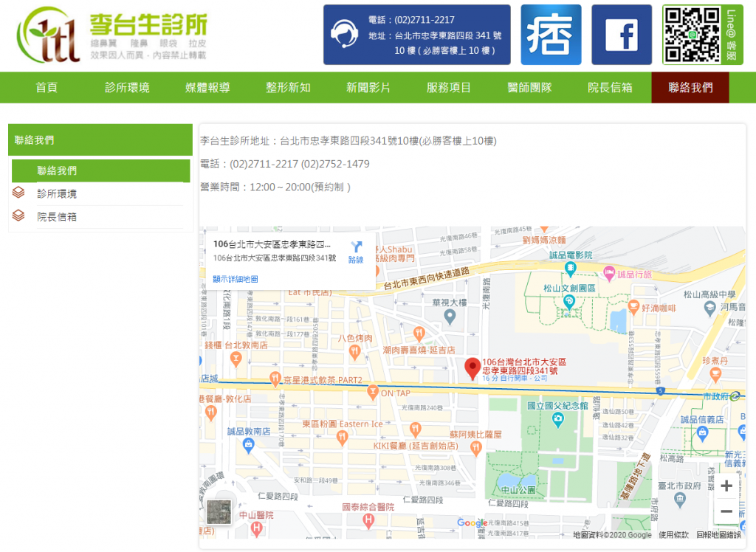Click the ON TAP bar marker
This screenshot has height=552, width=756.
pyautogui.click(x=373, y=393)
